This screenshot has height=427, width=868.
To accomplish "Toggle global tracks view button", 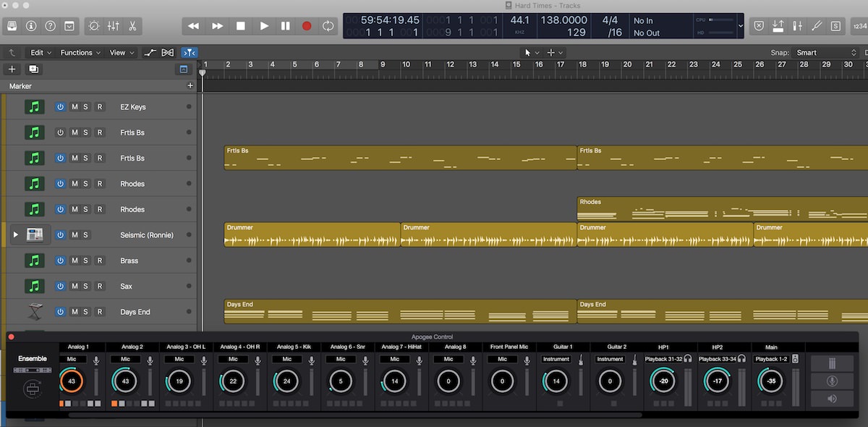I will pos(183,69).
